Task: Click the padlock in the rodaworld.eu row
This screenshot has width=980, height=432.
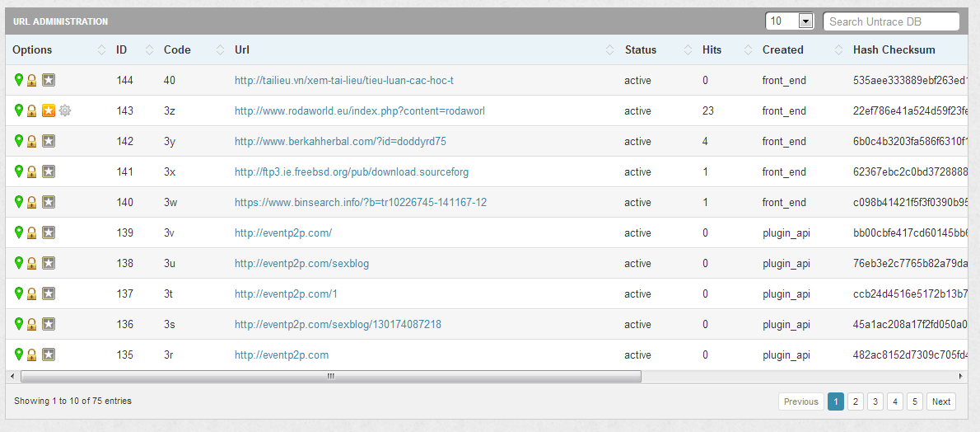Action: pyautogui.click(x=31, y=110)
